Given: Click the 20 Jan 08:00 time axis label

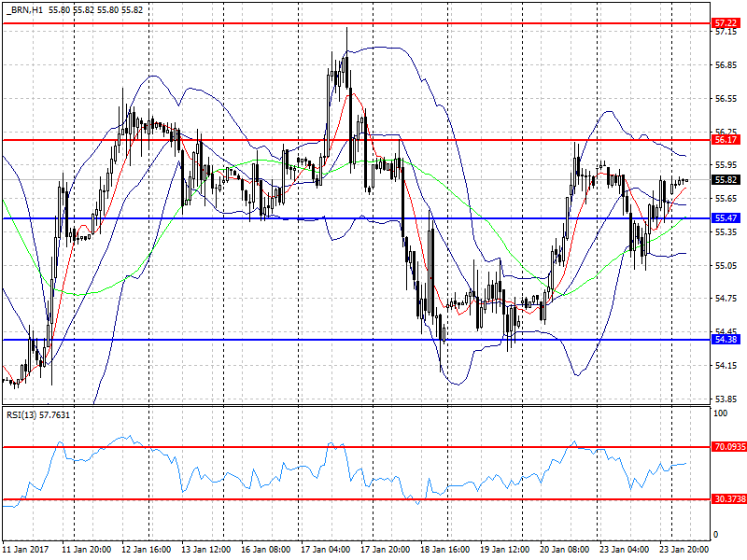Looking at the screenshot, I should coord(565,549).
